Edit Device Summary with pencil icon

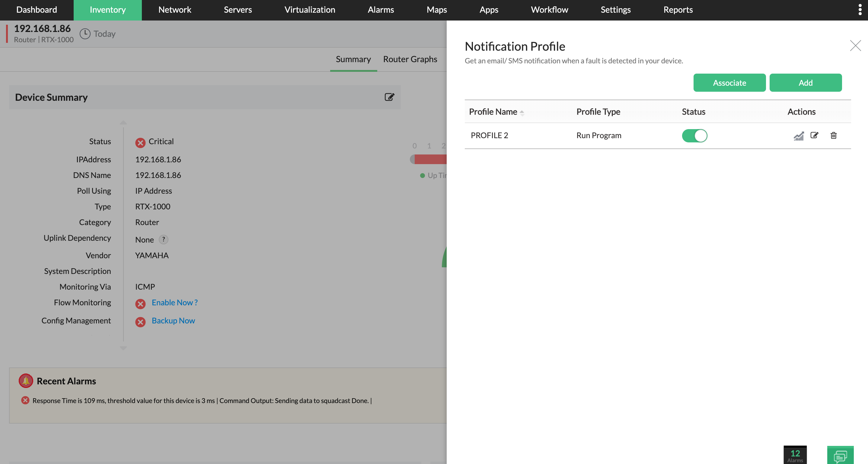pos(389,97)
